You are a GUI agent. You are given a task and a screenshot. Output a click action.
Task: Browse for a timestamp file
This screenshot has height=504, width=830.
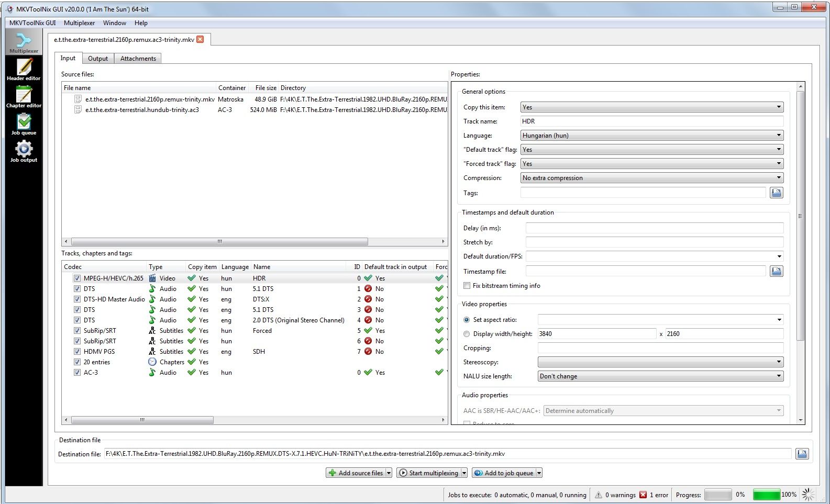[776, 271]
